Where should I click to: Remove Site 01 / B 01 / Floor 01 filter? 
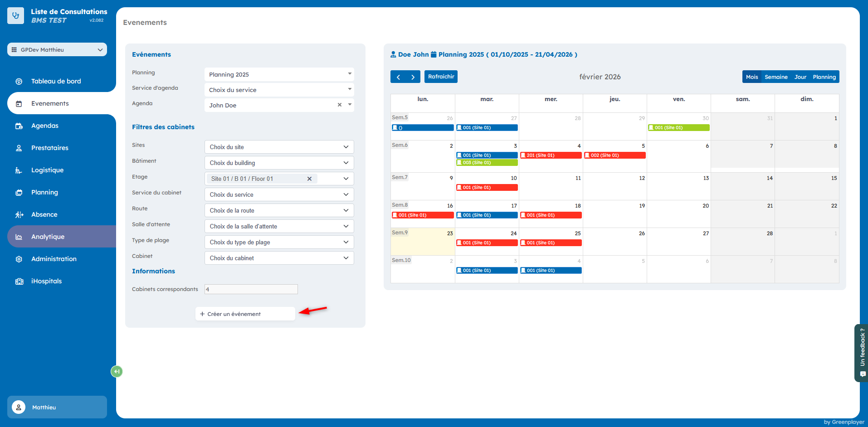click(x=309, y=179)
